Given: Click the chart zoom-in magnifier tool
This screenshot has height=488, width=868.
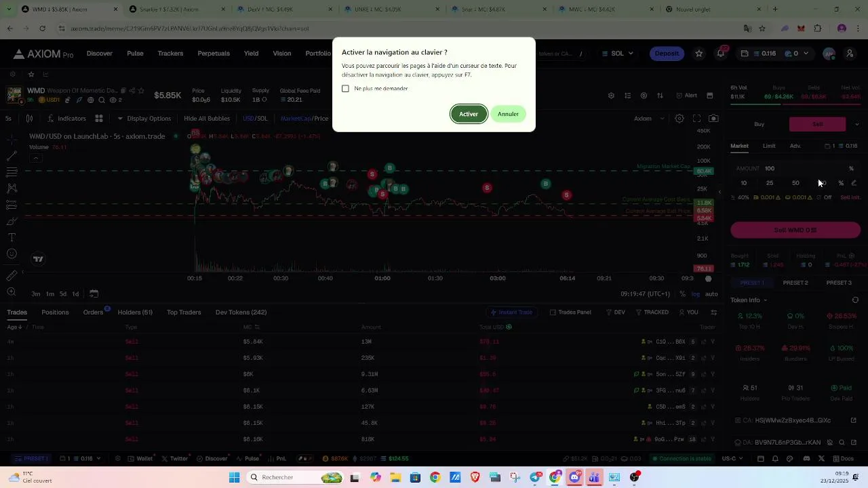Looking at the screenshot, I should point(12,292).
